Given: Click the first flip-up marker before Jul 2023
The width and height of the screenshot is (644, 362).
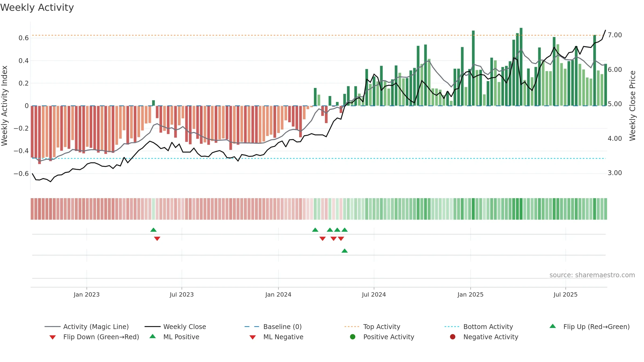Looking at the screenshot, I should pyautogui.click(x=153, y=230).
